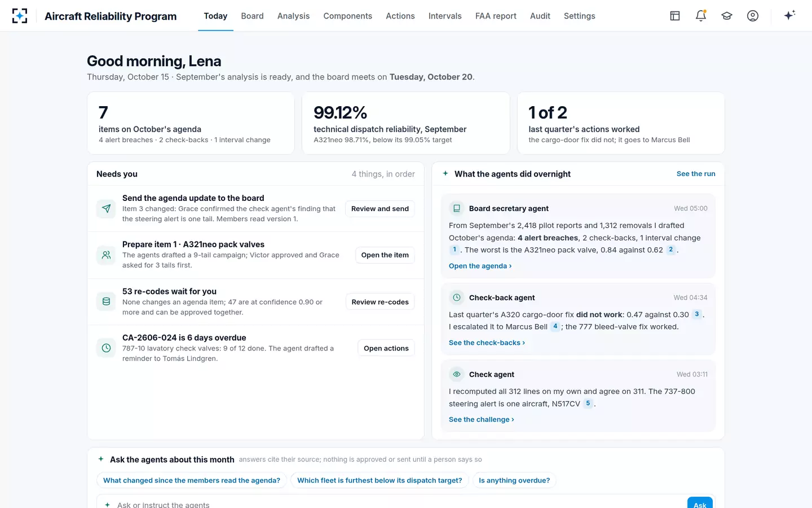The width and height of the screenshot is (812, 508).
Task: Open the Audit tab
Action: pyautogui.click(x=540, y=16)
